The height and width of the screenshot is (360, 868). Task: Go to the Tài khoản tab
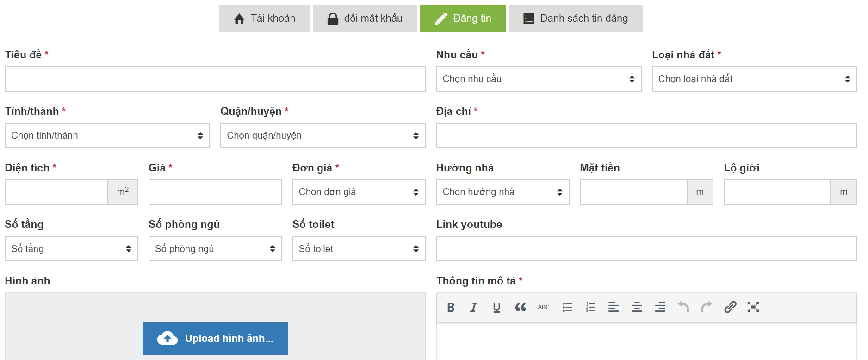pyautogui.click(x=265, y=19)
